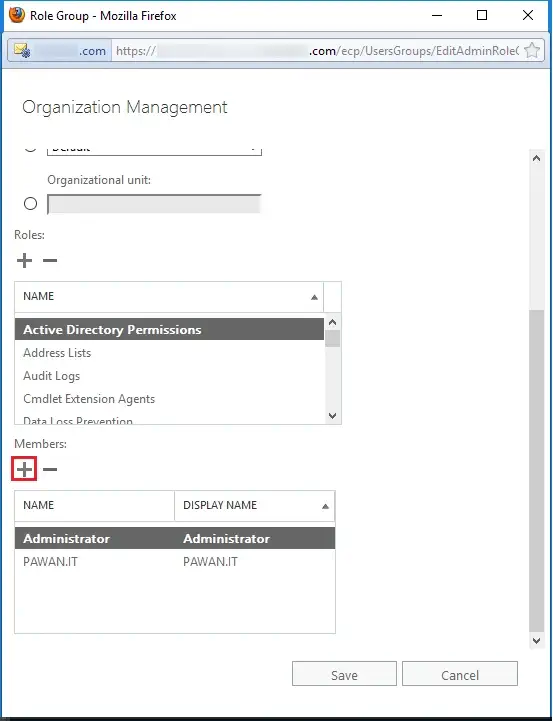Click the Firefox logo in the title bar
Screen dimensions: 553x721
(x=16, y=15)
